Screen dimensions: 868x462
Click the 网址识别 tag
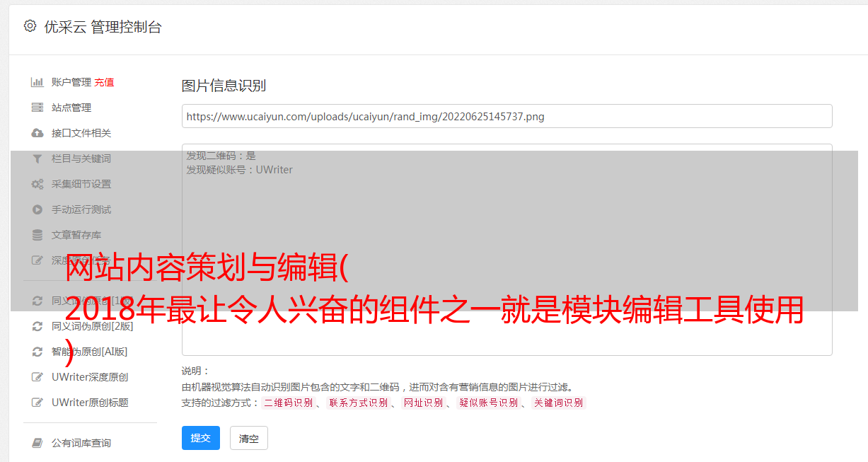pos(424,403)
